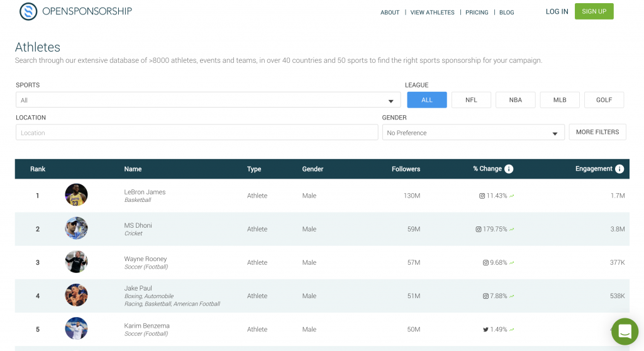This screenshot has width=644, height=351.
Task: Sort table by Rank column
Action: [x=38, y=169]
